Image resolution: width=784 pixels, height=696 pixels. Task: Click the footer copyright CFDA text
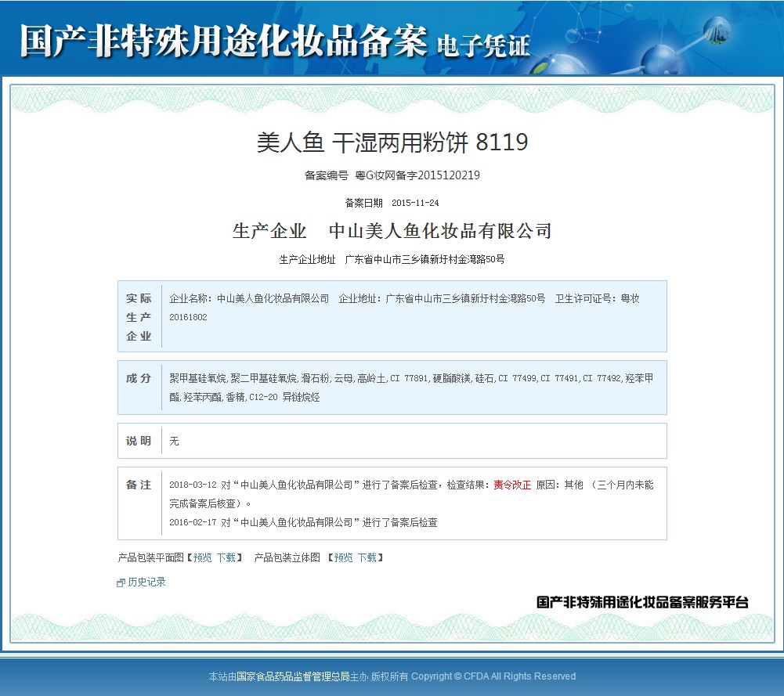(493, 676)
